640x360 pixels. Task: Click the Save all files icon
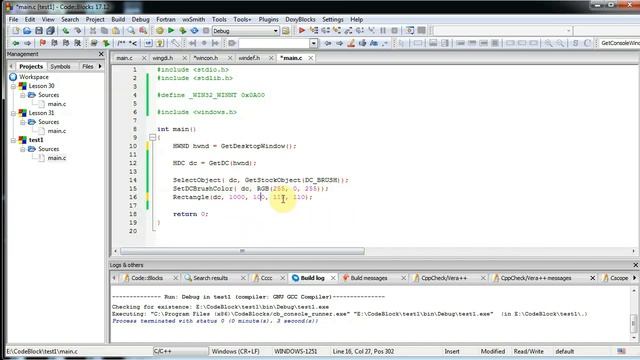(x=50, y=31)
